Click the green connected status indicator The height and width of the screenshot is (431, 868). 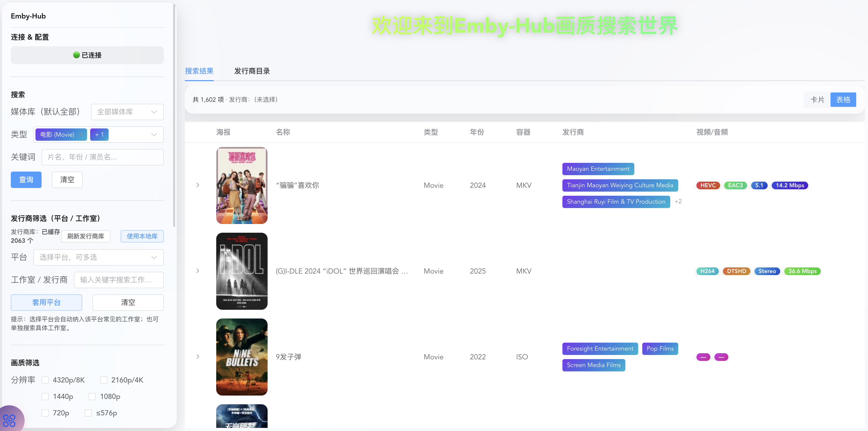pos(77,55)
